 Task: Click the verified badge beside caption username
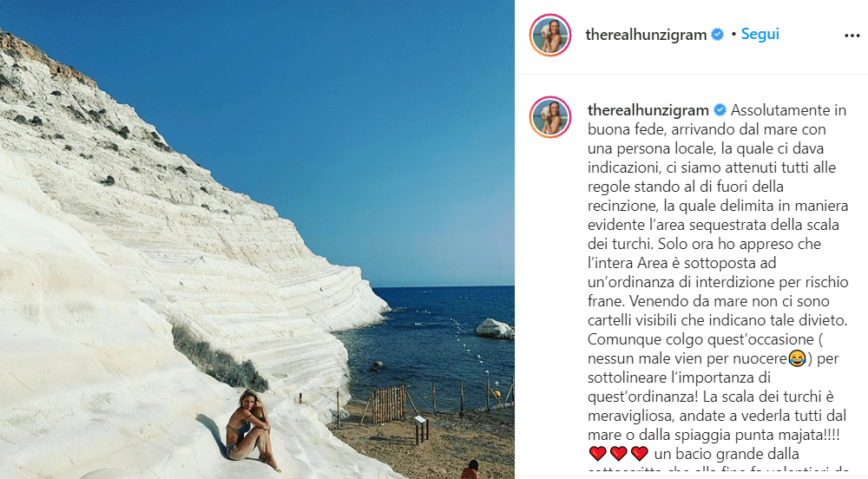pyautogui.click(x=720, y=110)
